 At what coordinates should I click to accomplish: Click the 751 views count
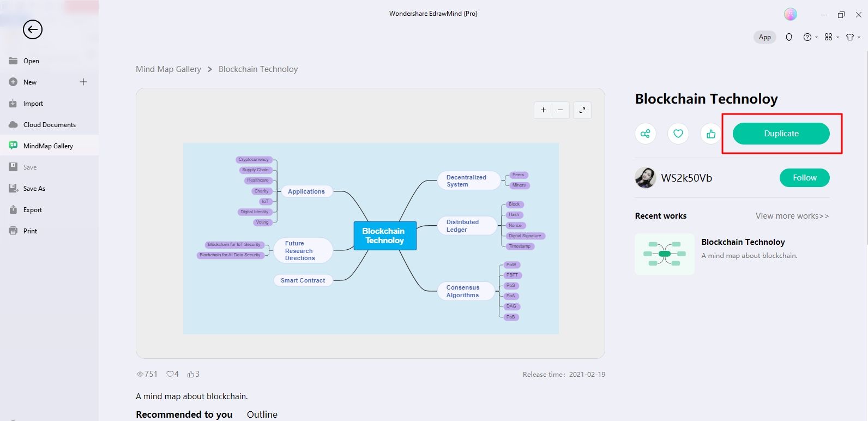[x=147, y=374]
